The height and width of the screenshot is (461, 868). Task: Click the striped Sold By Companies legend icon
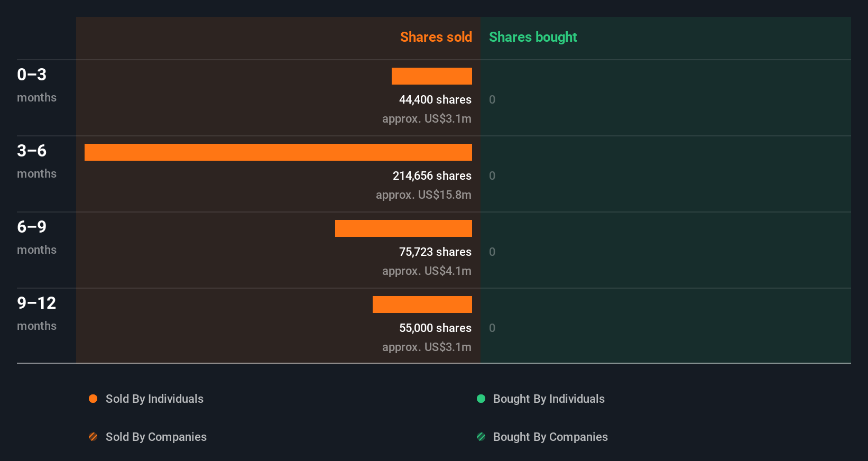(93, 437)
